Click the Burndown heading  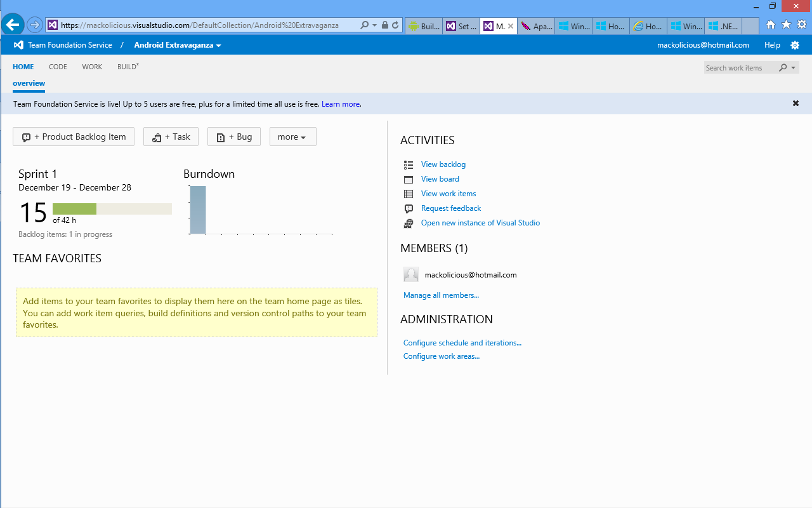(x=209, y=174)
